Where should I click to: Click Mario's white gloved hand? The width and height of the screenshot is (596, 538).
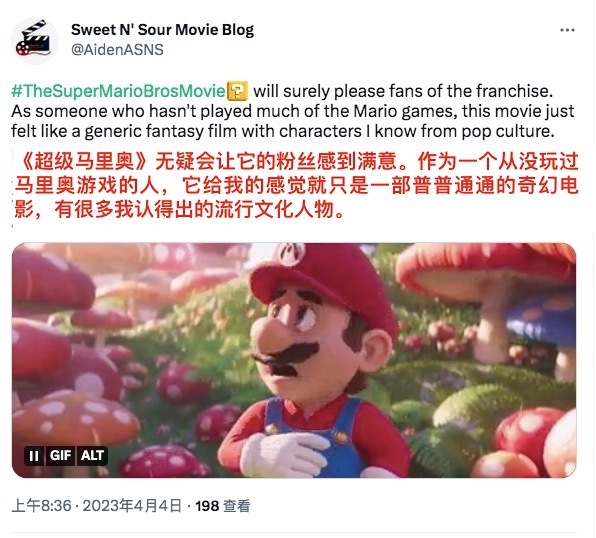pyautogui.click(x=283, y=454)
